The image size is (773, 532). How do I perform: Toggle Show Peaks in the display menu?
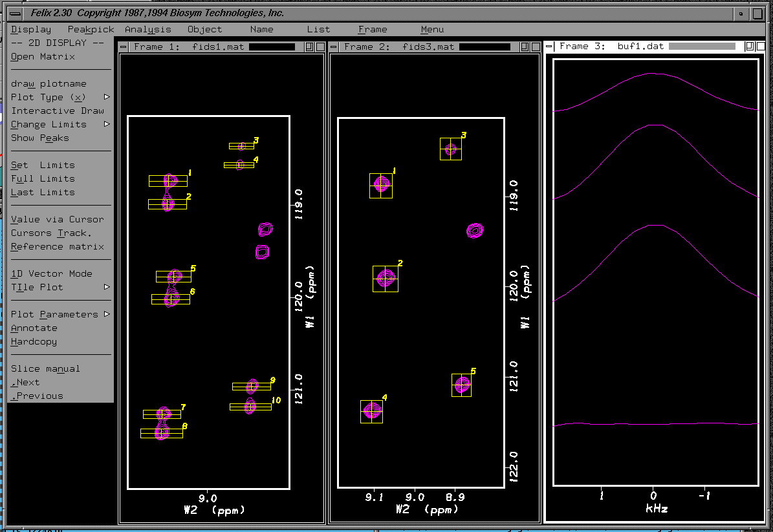pyautogui.click(x=39, y=138)
